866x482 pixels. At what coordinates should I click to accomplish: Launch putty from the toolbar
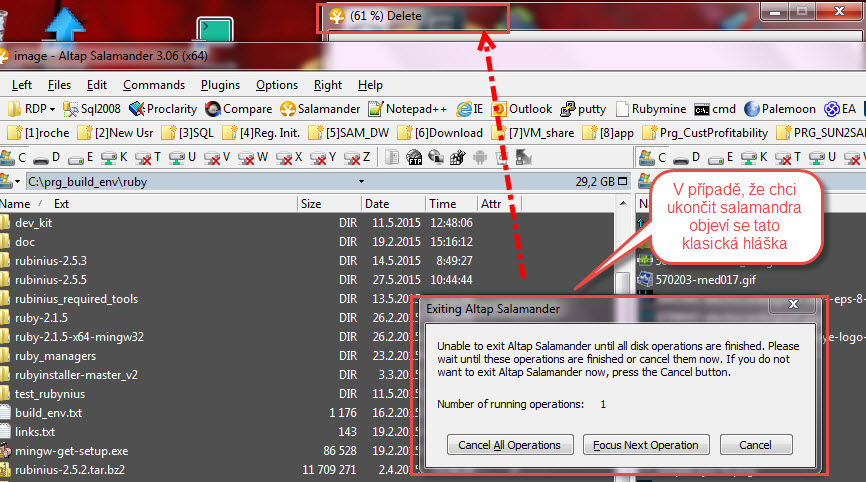click(x=583, y=109)
